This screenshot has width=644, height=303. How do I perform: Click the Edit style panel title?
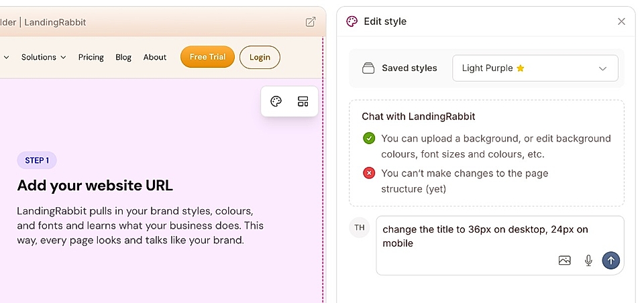385,21
